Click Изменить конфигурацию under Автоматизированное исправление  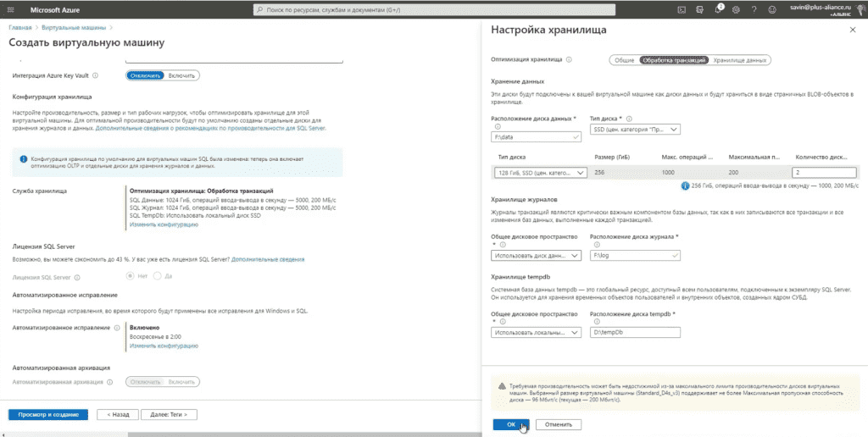click(164, 346)
